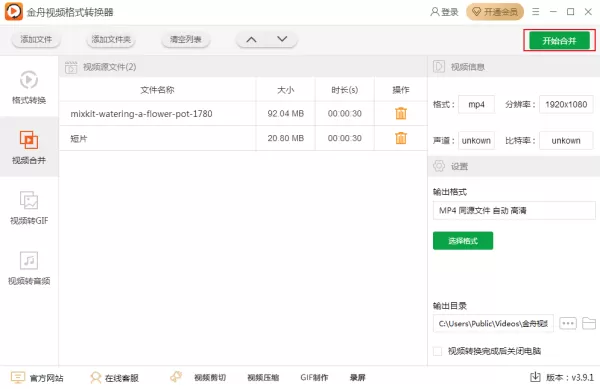Click the 分辨率 1920x1080 field
Screen dimensions: 600x389
point(566,104)
